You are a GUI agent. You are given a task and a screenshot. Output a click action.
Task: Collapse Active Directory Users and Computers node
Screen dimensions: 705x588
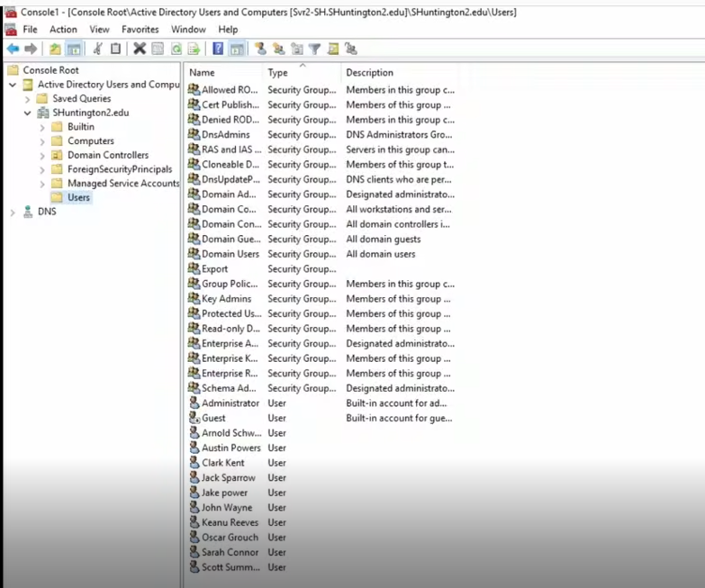(13, 85)
